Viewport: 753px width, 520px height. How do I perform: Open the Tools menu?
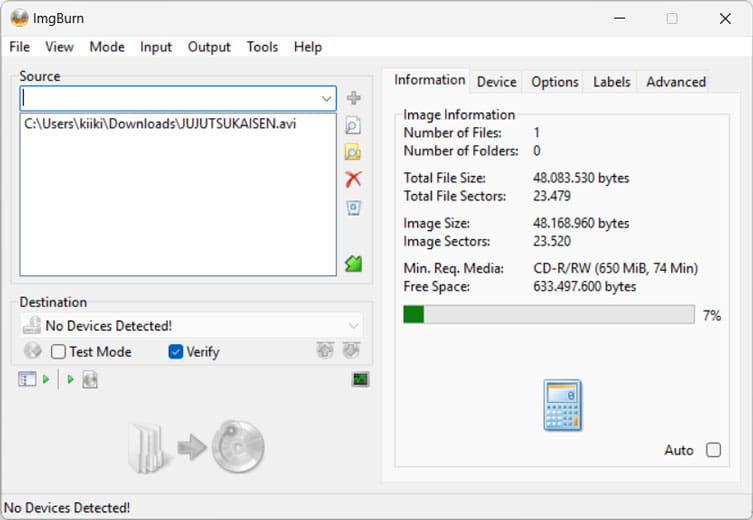pos(262,47)
